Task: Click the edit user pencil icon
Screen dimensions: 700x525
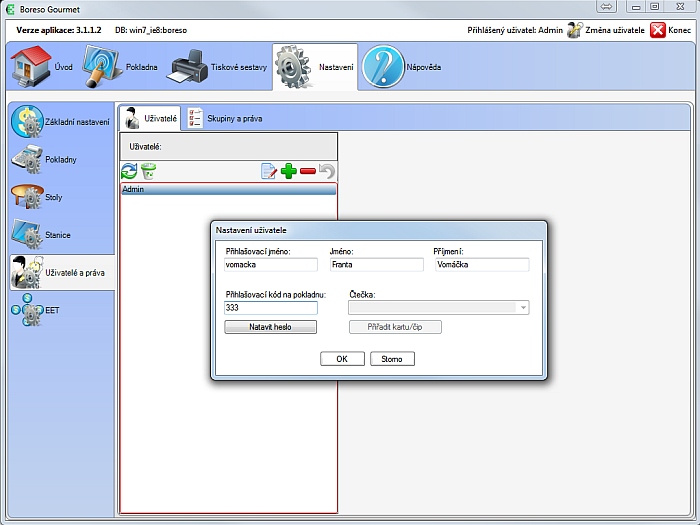Action: [x=268, y=171]
